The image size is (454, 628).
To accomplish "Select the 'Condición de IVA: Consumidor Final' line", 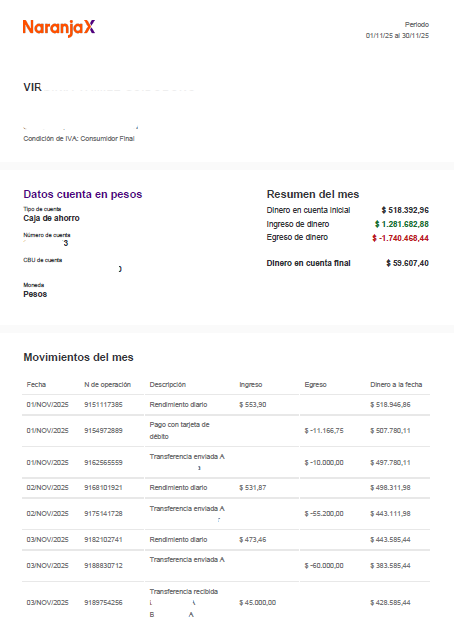I will [79, 139].
